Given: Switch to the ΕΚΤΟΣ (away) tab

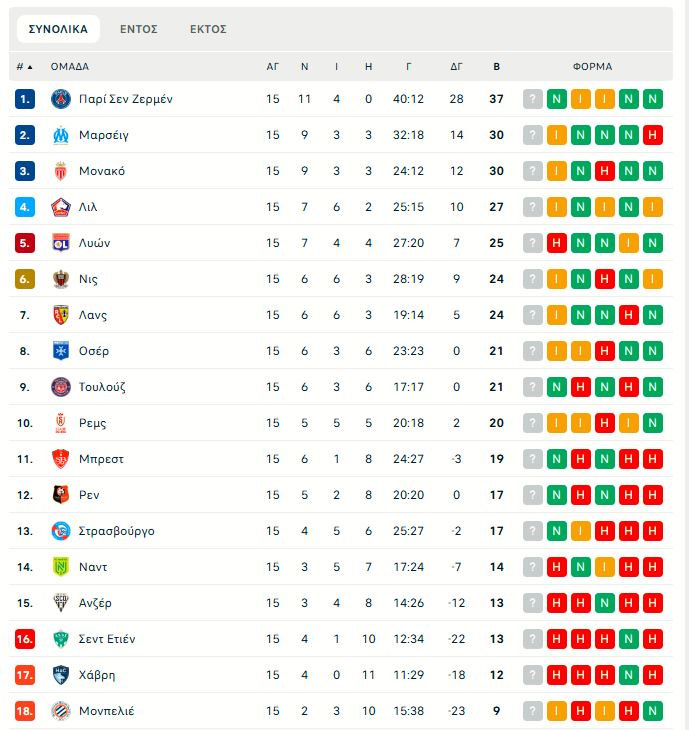Looking at the screenshot, I should click(208, 29).
